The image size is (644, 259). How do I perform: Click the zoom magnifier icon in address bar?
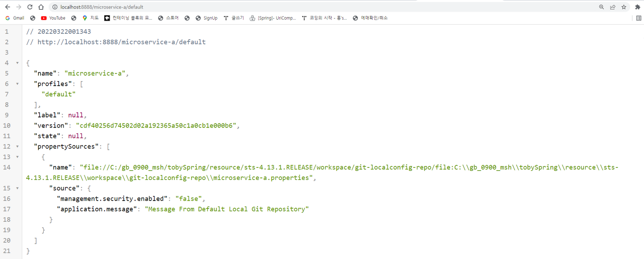[x=601, y=7]
